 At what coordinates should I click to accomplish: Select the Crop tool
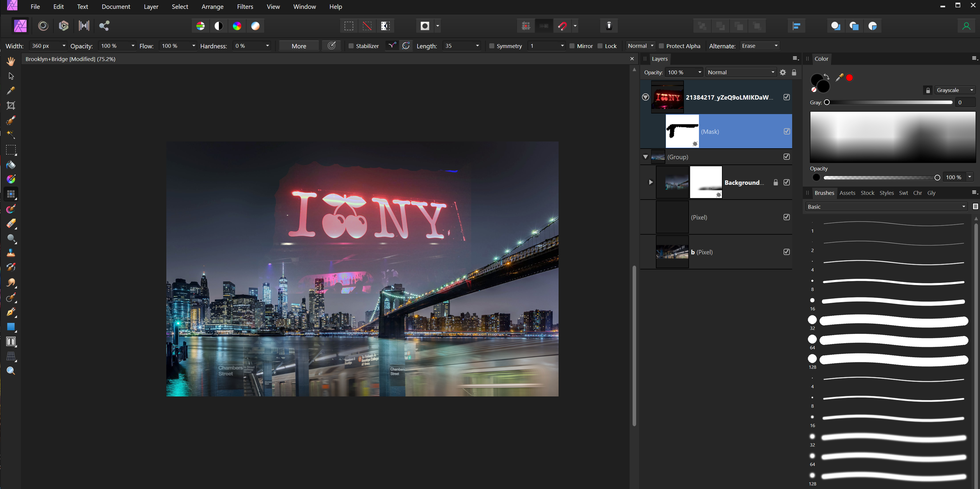click(11, 105)
